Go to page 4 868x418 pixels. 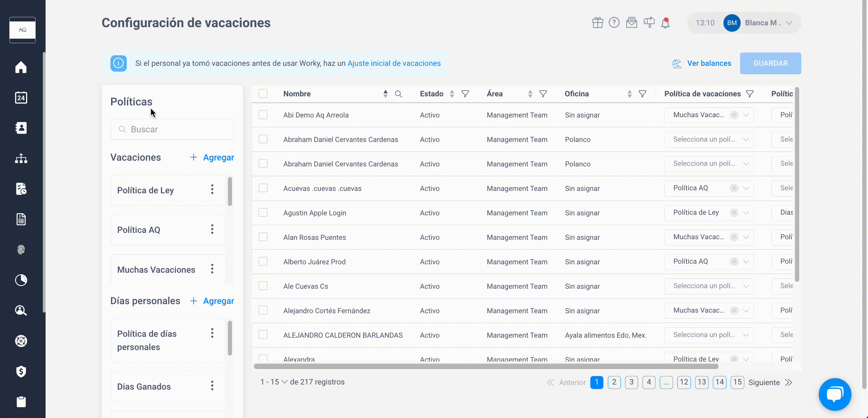tap(649, 382)
